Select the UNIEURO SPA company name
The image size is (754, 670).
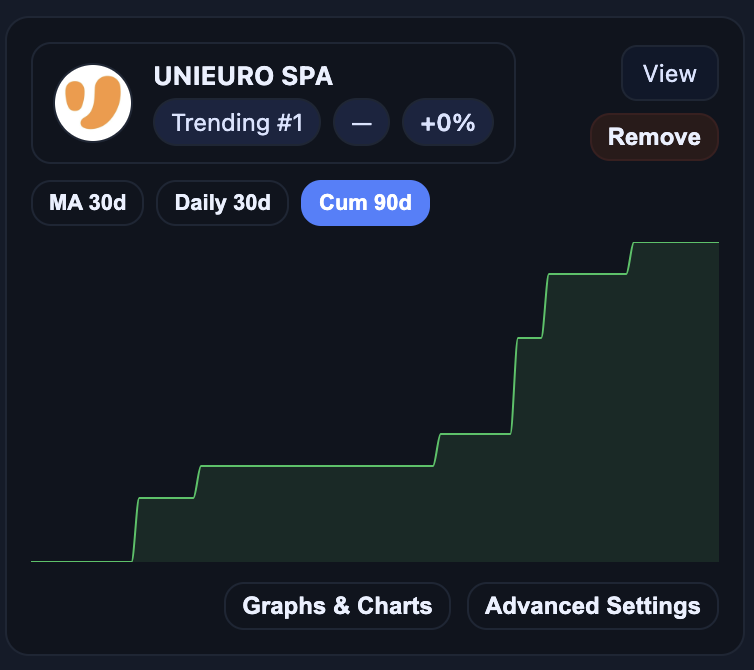click(243, 76)
